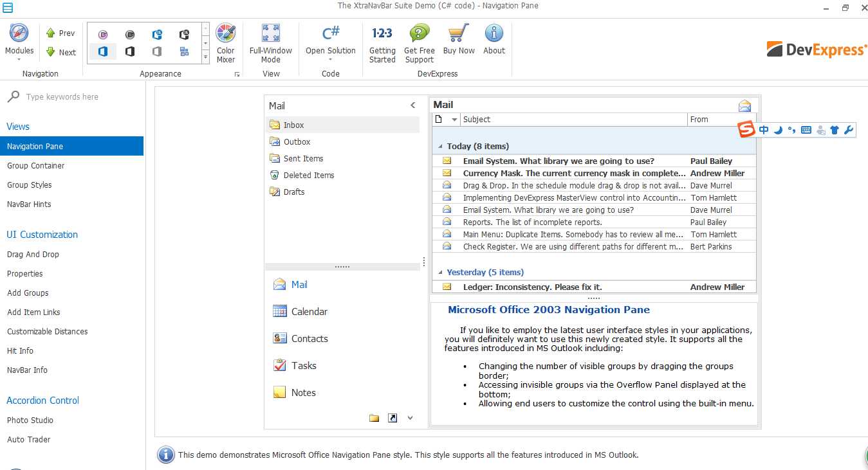Select Navigation Pane in Views list
The width and height of the screenshot is (868, 470).
(71, 147)
